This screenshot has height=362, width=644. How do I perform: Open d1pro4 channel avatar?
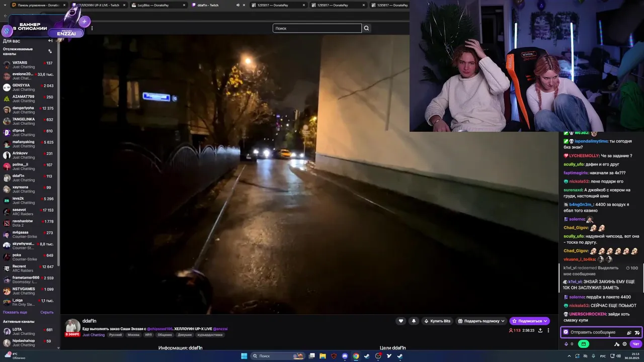point(7,133)
